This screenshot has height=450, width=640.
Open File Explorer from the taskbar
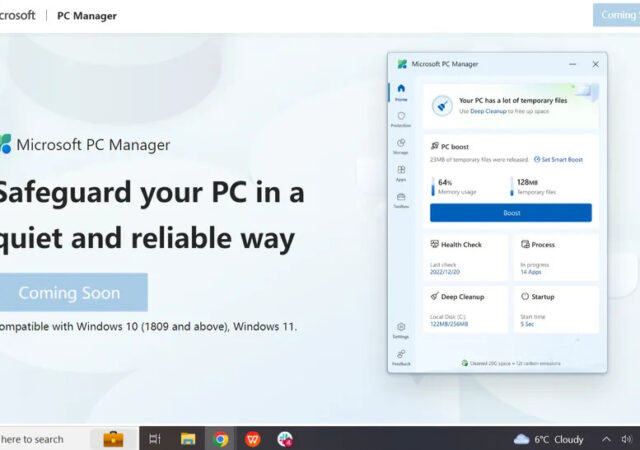188,439
